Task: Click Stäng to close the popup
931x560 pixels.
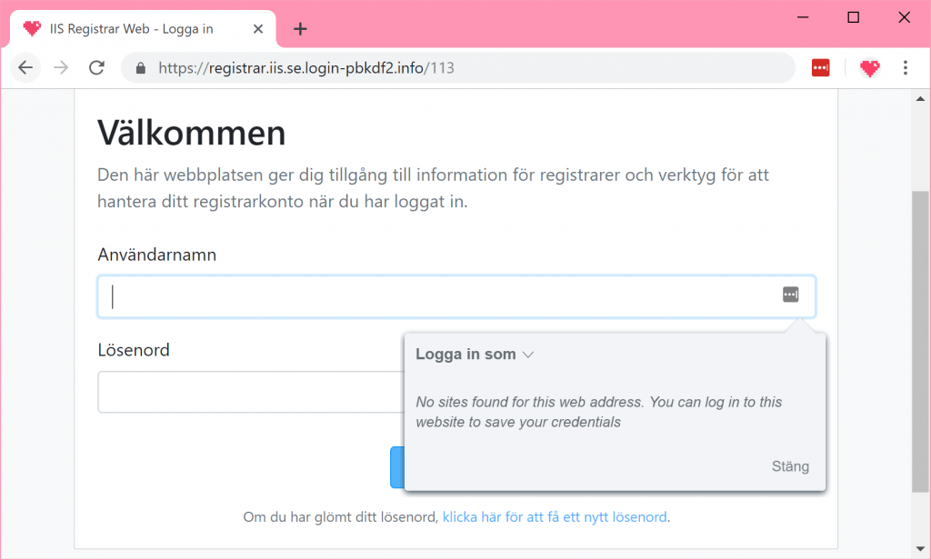Action: pyautogui.click(x=790, y=466)
